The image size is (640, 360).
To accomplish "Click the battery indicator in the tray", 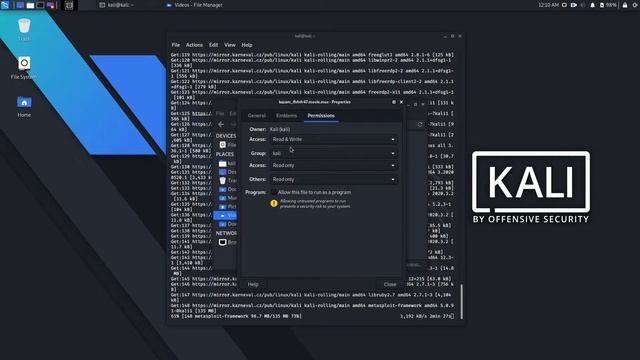I will click(608, 5).
